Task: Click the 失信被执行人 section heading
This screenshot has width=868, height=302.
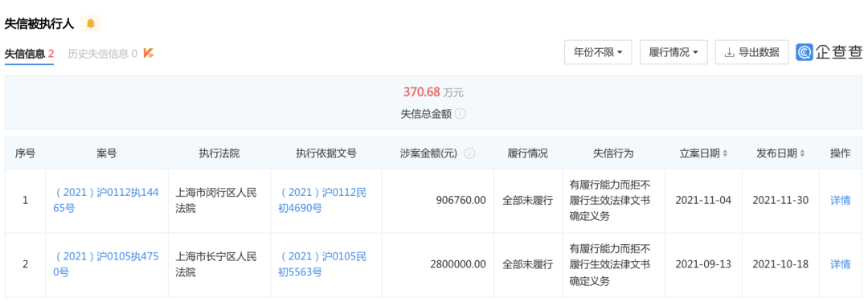Action: 39,24
